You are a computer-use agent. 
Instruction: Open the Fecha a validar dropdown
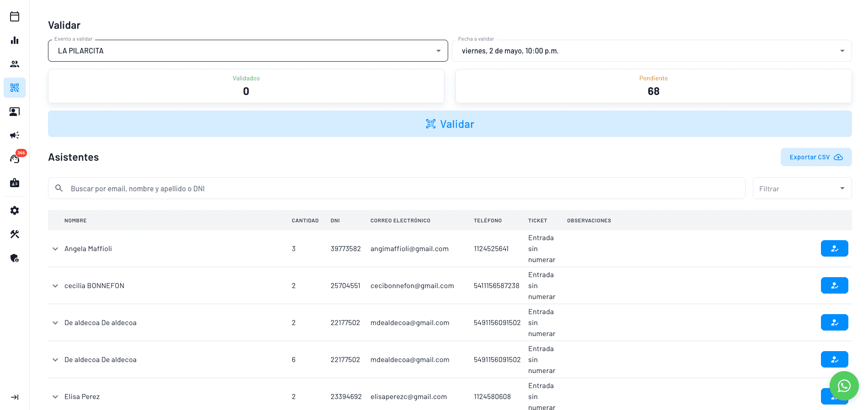652,51
